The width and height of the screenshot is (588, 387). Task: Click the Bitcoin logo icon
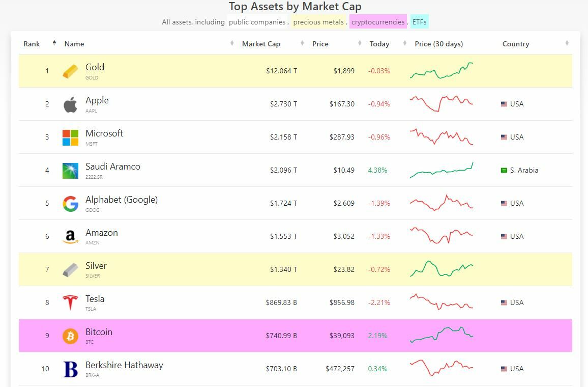coord(70,336)
